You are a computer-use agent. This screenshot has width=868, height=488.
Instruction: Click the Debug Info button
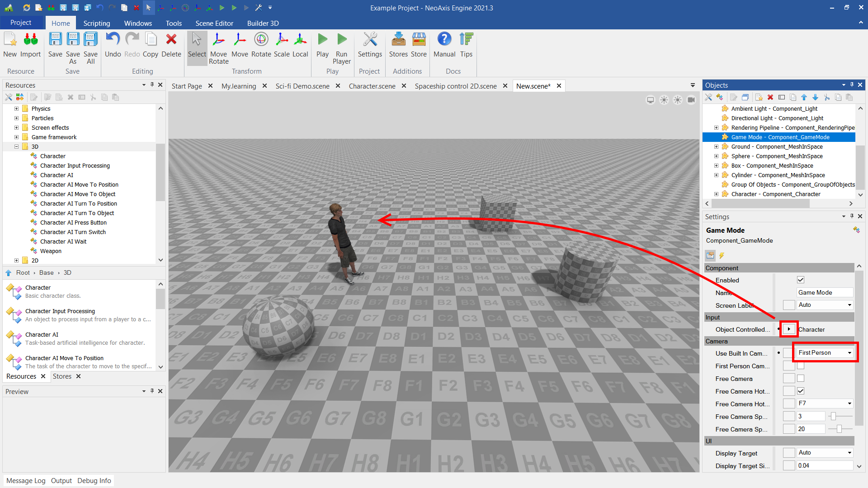pyautogui.click(x=94, y=481)
